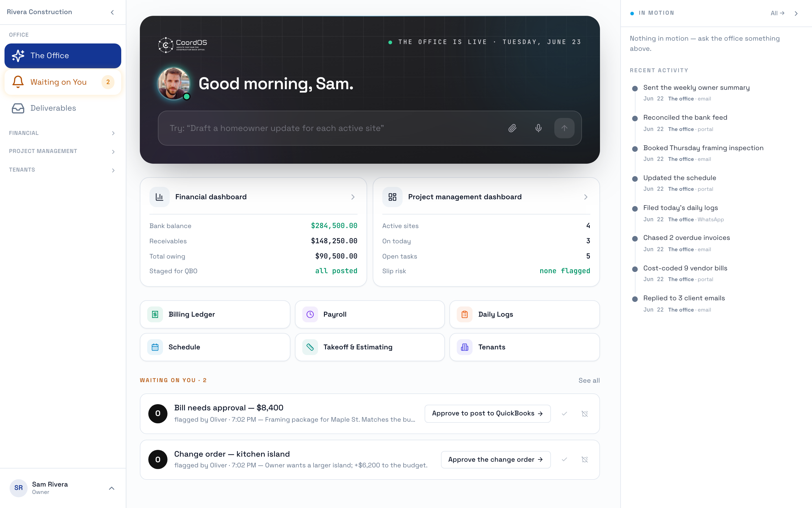Image resolution: width=812 pixels, height=508 pixels.
Task: Click the Waiting on You badge 2
Action: (108, 82)
